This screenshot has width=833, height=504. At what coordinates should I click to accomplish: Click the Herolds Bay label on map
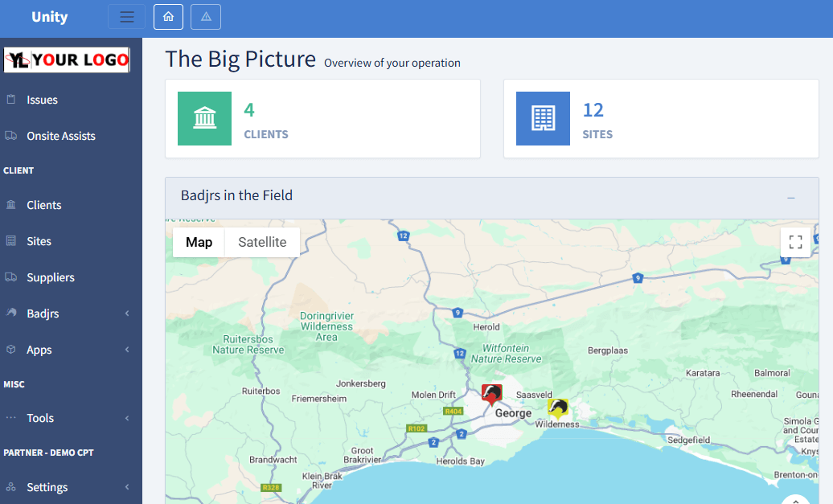[461, 461]
